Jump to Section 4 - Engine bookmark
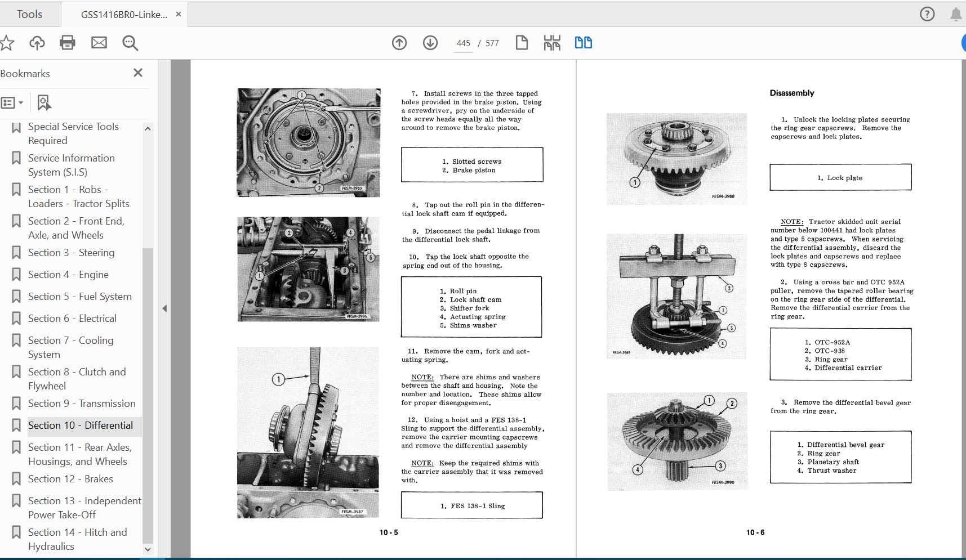Viewport: 966px width, 560px height. point(68,275)
